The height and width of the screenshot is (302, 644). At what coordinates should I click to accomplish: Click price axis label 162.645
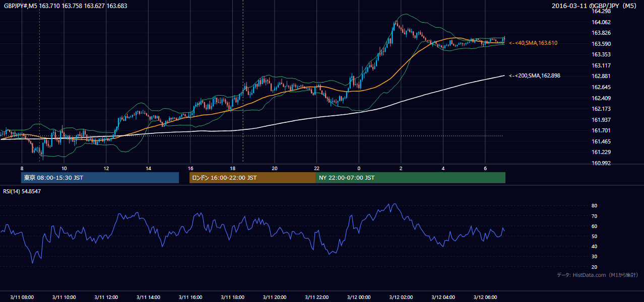coord(601,87)
